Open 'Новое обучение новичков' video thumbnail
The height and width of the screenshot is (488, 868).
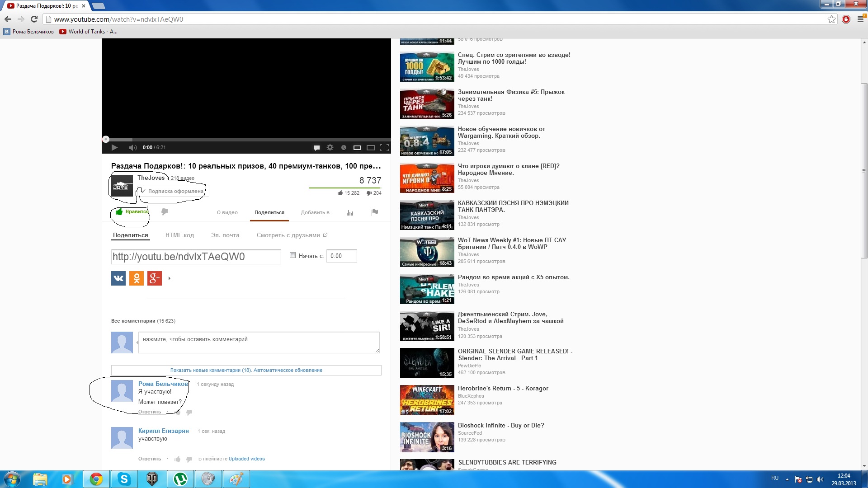click(x=427, y=141)
